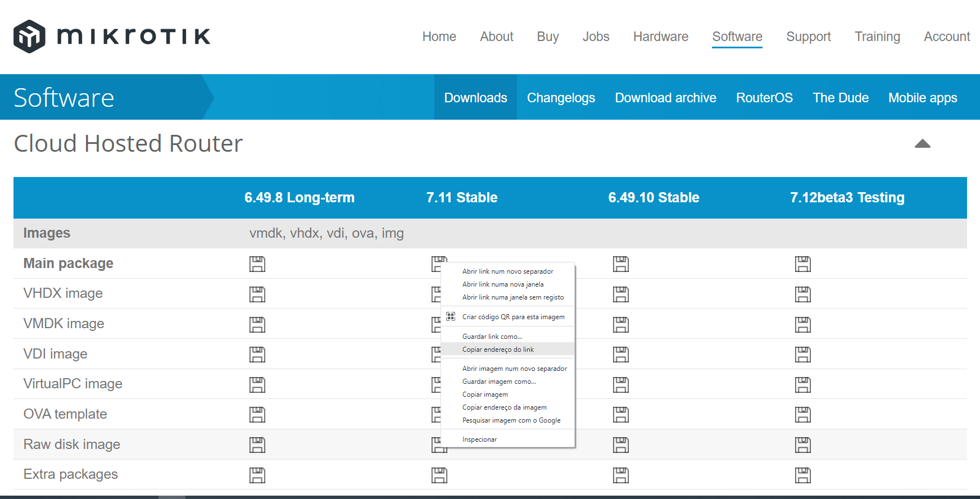Switch to the Changelogs tab
Image resolution: width=980 pixels, height=499 pixels.
pos(561,98)
